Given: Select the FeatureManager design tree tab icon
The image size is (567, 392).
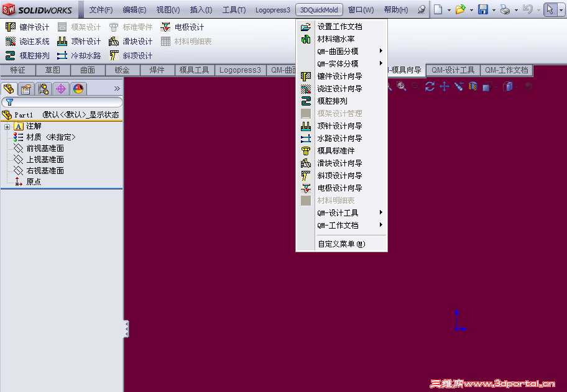Looking at the screenshot, I should 9,88.
